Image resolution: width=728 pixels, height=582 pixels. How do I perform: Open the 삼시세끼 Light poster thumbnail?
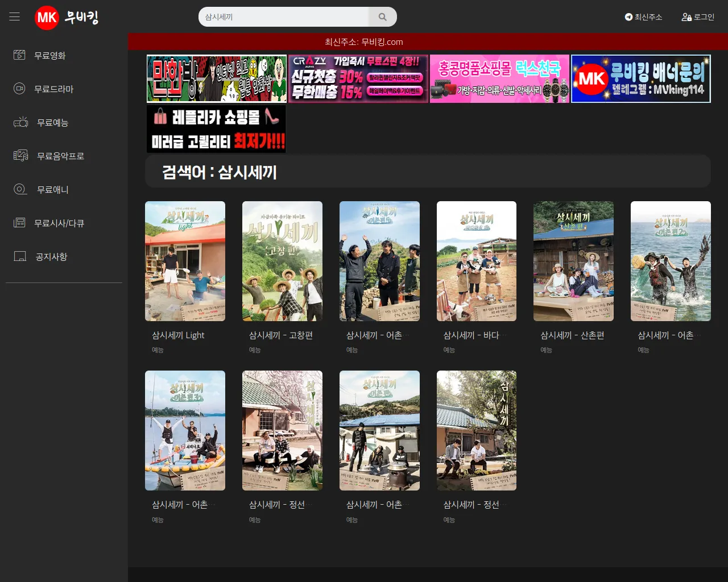pyautogui.click(x=185, y=261)
